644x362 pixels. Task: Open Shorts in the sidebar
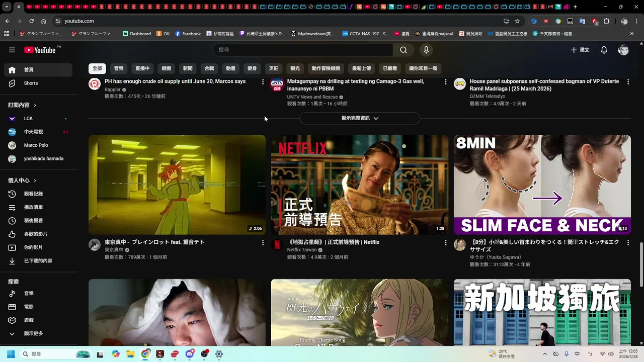coord(38,83)
